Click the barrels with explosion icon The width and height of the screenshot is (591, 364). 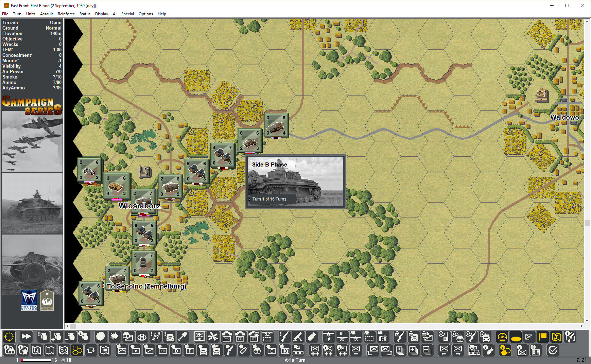[x=383, y=337]
